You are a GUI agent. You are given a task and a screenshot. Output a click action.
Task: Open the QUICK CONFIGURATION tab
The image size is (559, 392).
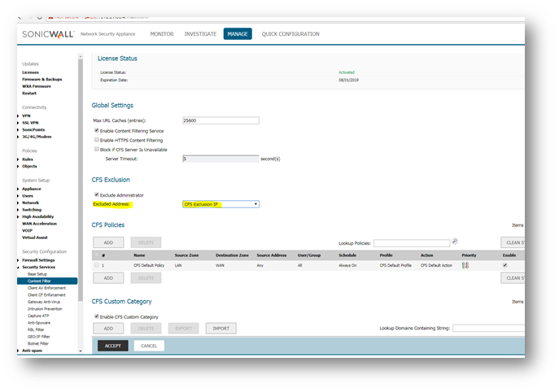[290, 34]
